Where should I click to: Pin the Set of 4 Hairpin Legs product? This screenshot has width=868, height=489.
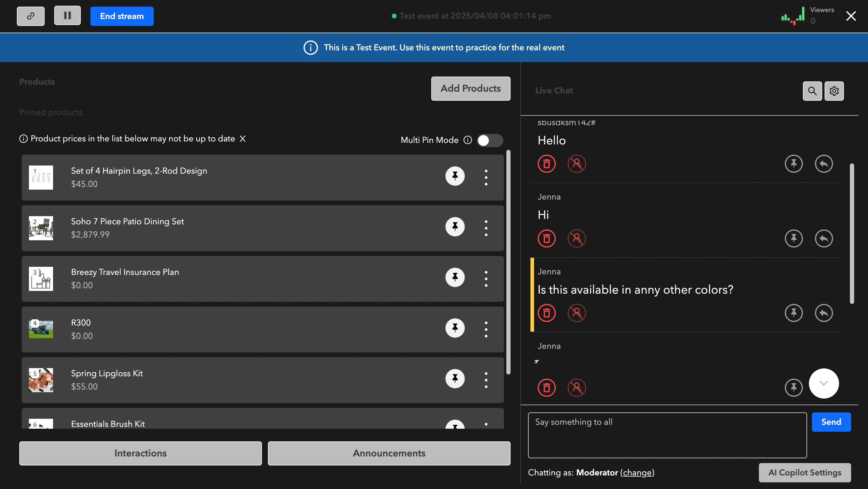click(455, 176)
